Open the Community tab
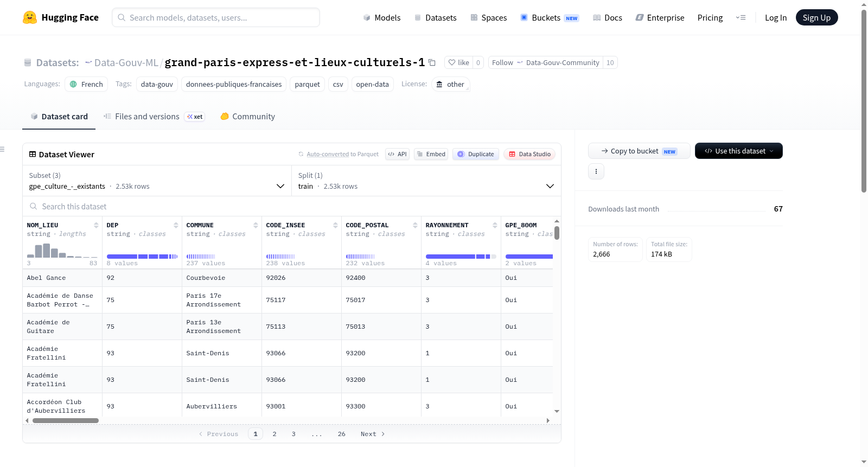 pyautogui.click(x=248, y=117)
